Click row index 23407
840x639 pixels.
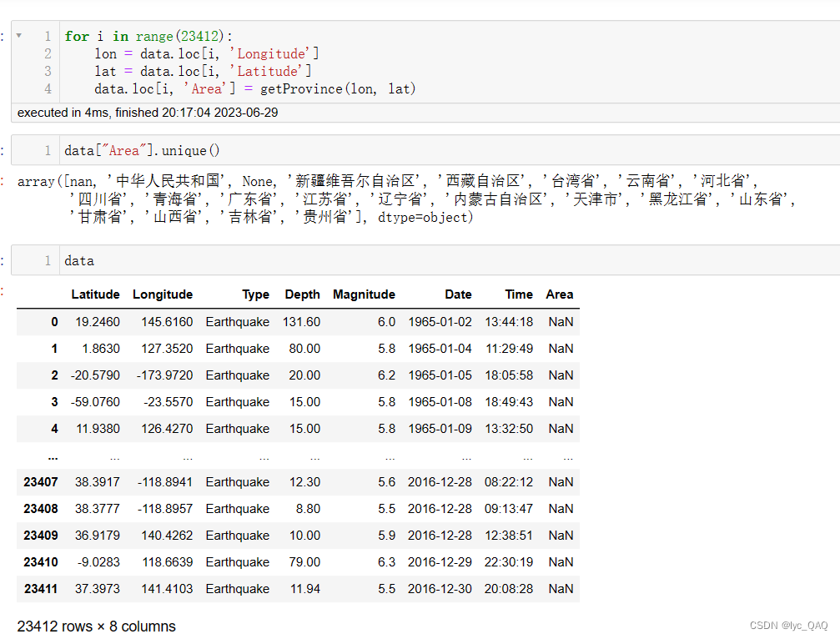tap(41, 482)
